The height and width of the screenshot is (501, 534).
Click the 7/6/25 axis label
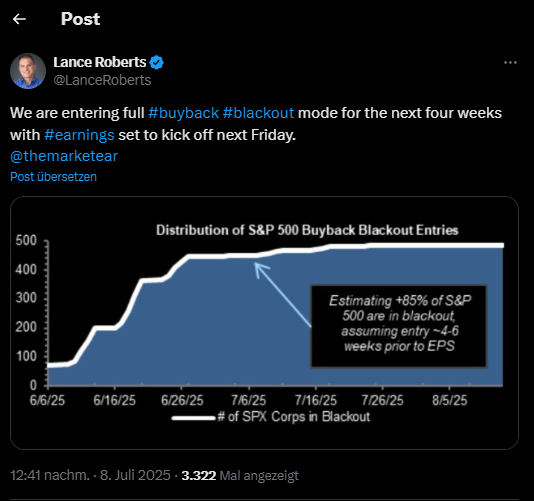249,400
